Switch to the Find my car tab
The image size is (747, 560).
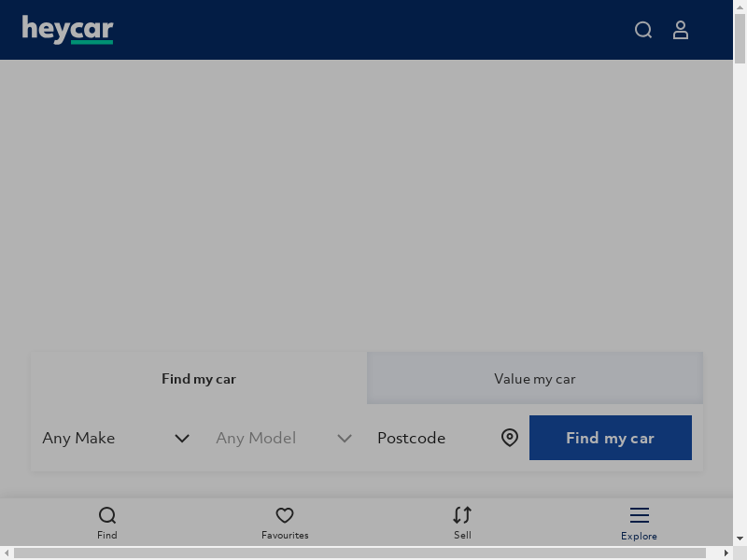point(199,379)
